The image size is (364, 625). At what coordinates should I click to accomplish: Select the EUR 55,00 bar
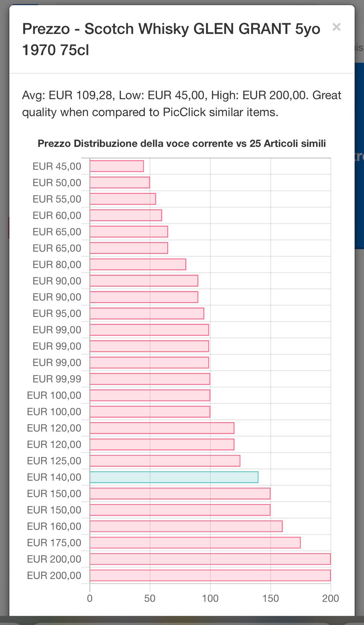point(123,199)
